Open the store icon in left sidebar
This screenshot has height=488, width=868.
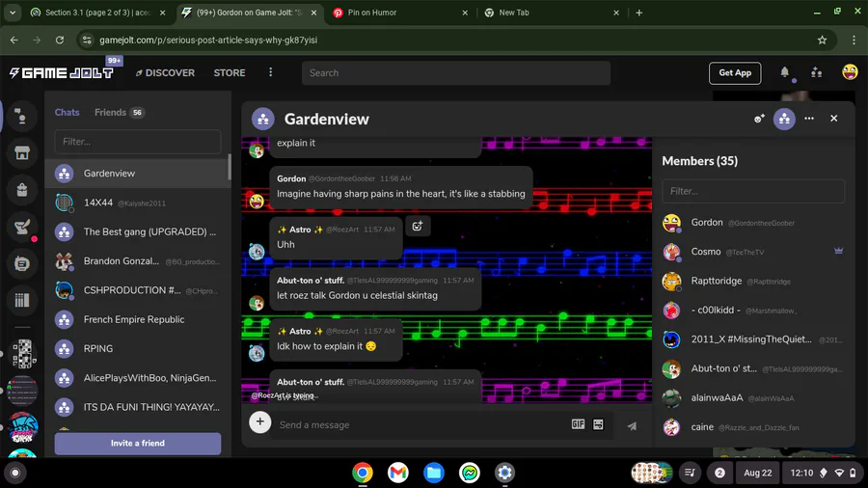click(x=21, y=153)
